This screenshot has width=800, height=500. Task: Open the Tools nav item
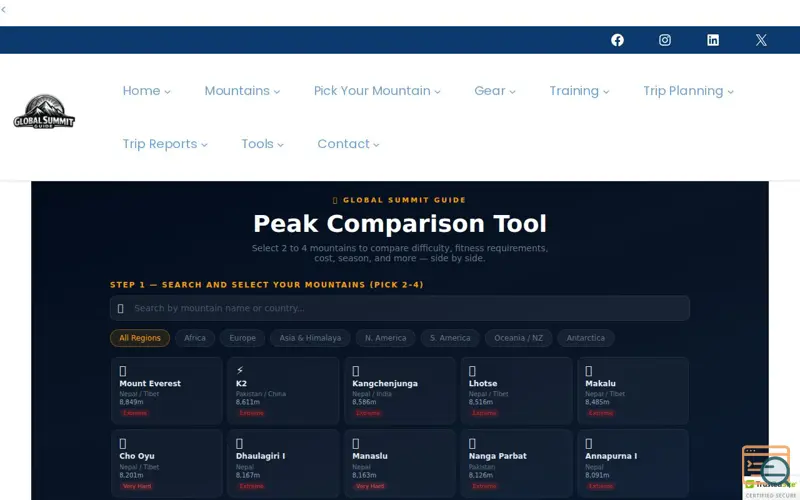(x=257, y=144)
